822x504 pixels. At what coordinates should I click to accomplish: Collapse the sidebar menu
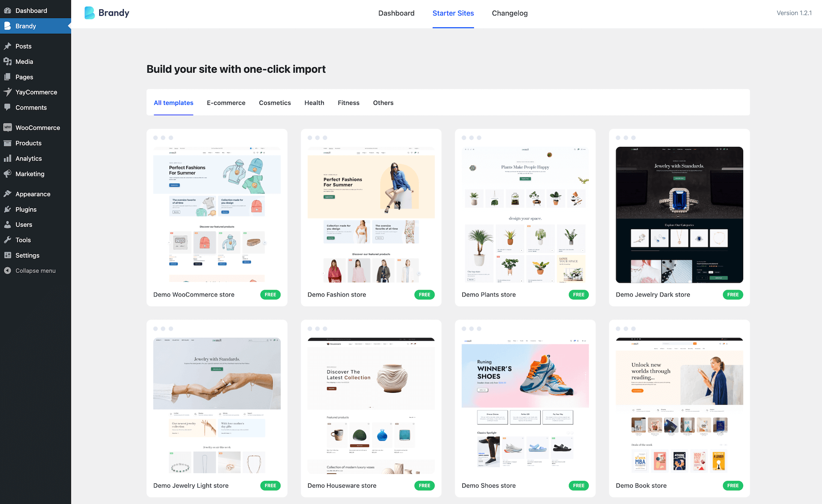[35, 270]
